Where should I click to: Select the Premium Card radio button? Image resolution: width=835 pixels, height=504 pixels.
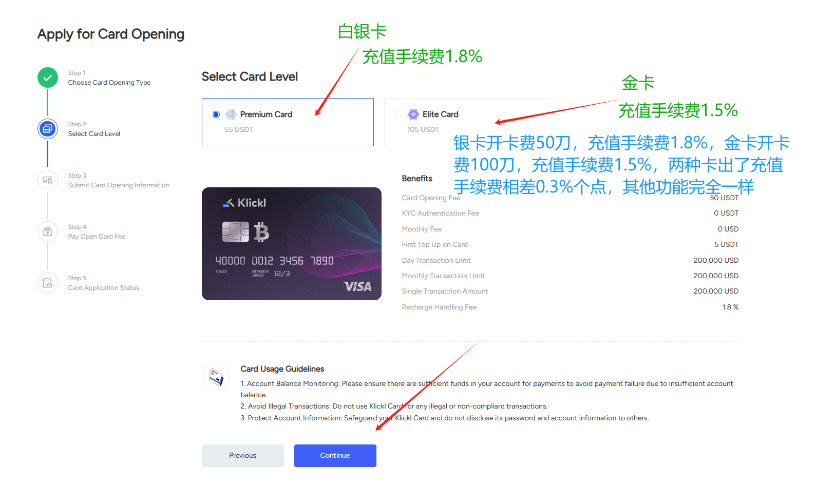tap(216, 114)
